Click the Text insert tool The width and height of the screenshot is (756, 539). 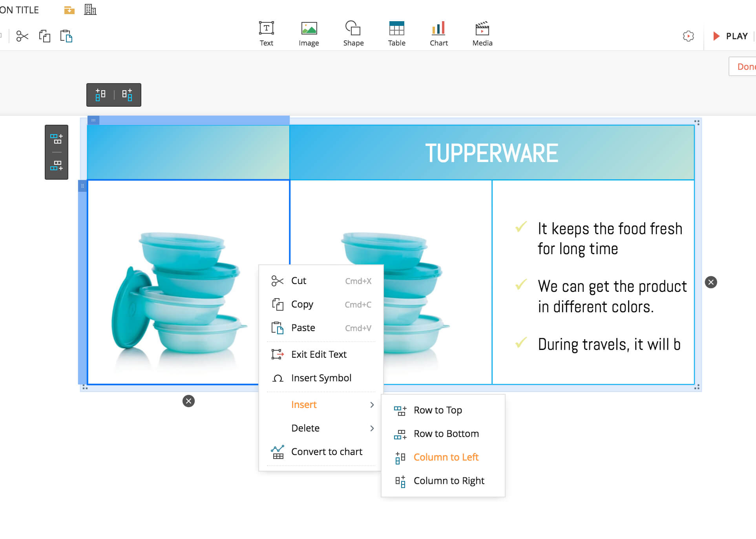tap(266, 33)
